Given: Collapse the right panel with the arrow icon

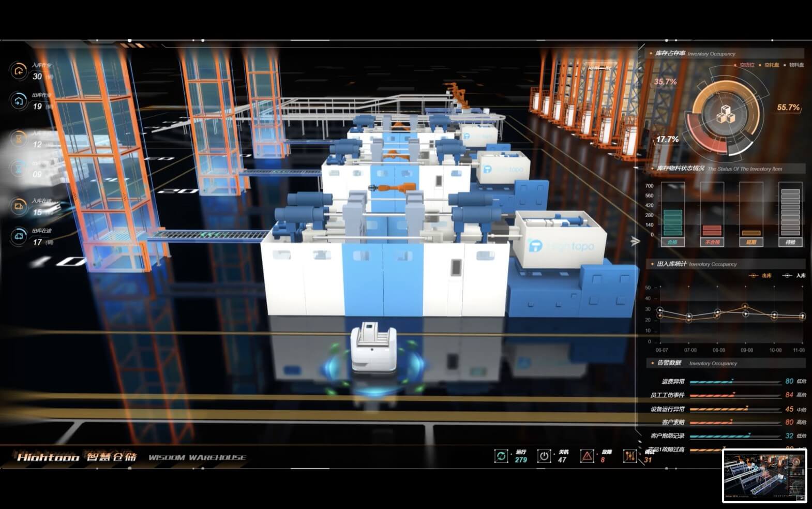Looking at the screenshot, I should (x=635, y=241).
